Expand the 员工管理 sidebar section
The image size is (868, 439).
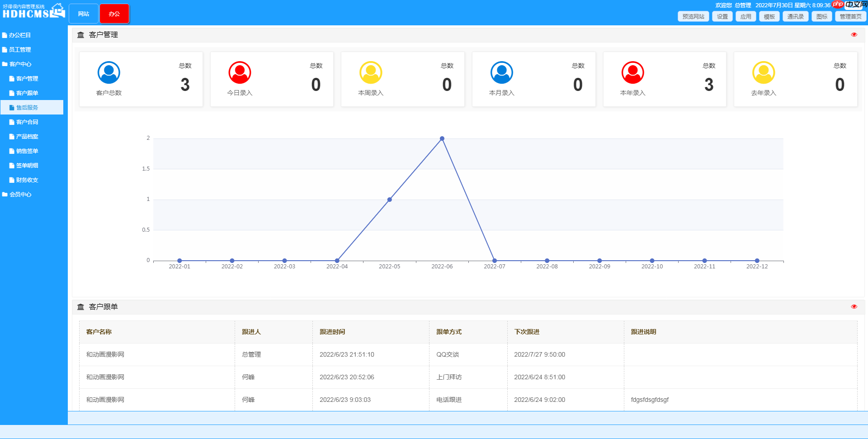pos(20,49)
